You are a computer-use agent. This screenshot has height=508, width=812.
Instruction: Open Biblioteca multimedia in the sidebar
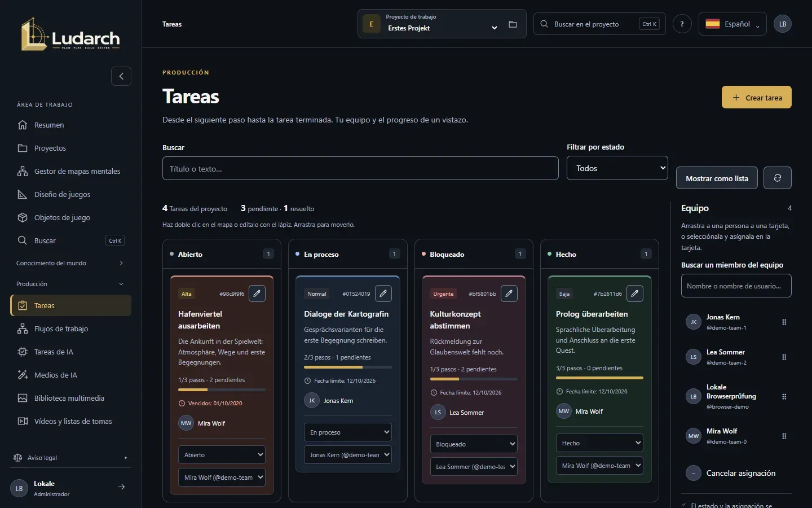point(70,398)
